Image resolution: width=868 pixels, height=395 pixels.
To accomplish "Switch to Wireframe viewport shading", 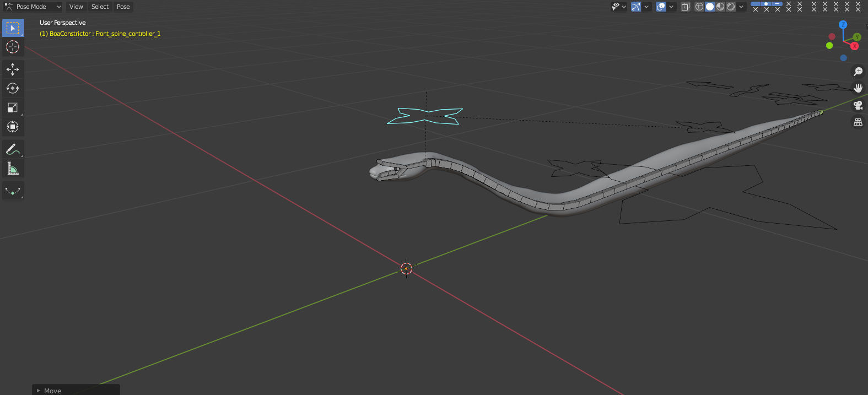I will tap(699, 7).
